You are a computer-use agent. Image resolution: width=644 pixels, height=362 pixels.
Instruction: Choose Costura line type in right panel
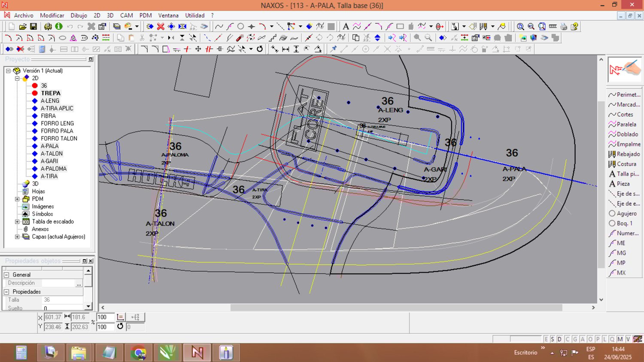[626, 164]
